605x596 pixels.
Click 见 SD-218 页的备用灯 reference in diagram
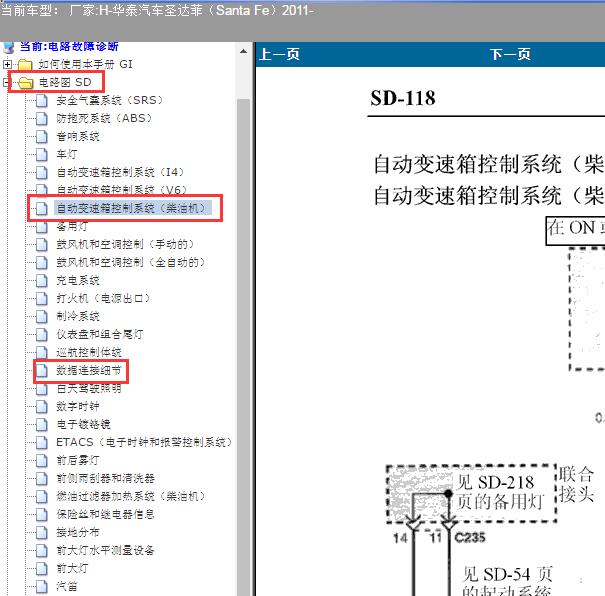500,492
